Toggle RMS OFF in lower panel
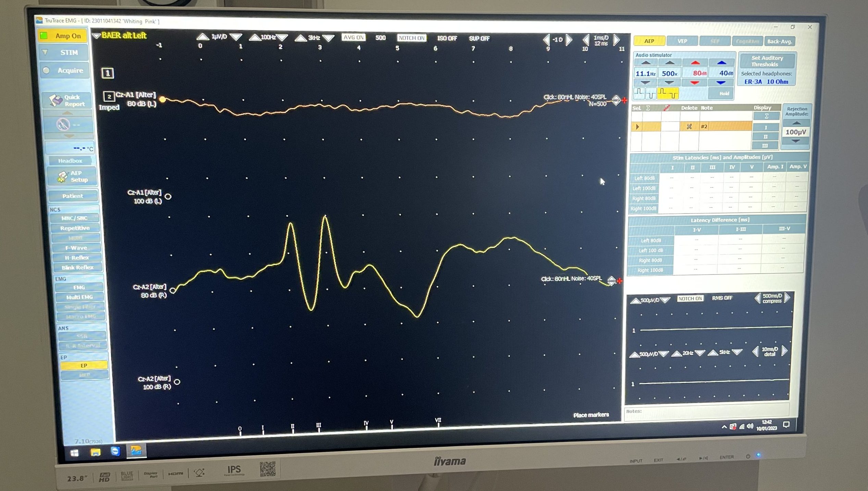Screen dimensions: 868x491 point(722,298)
